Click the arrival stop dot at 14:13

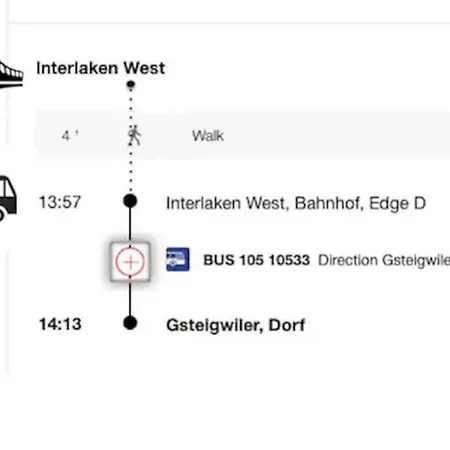(130, 323)
